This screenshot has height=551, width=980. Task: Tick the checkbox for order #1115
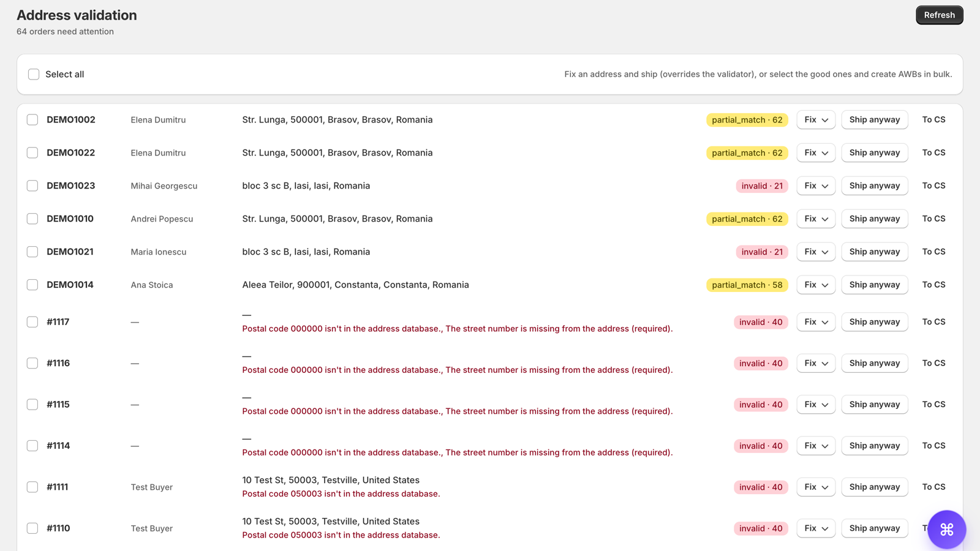(x=32, y=405)
